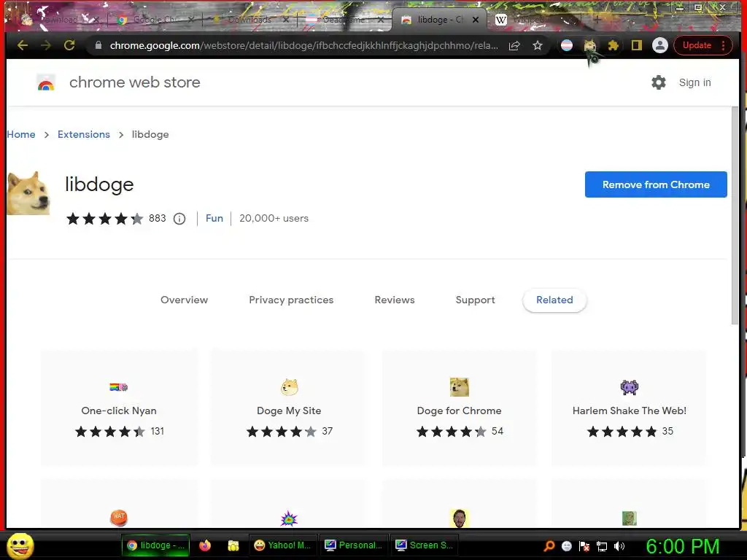Click the Doge My Site icon
The image size is (747, 560).
(x=289, y=387)
